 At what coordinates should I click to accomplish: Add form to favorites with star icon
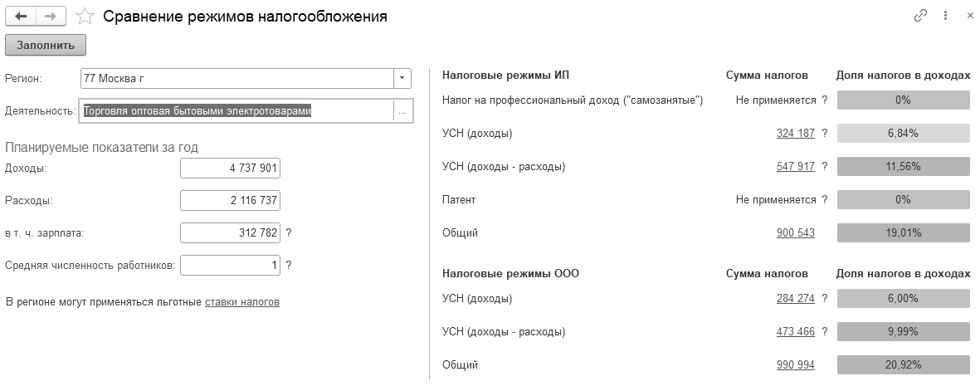[x=84, y=16]
